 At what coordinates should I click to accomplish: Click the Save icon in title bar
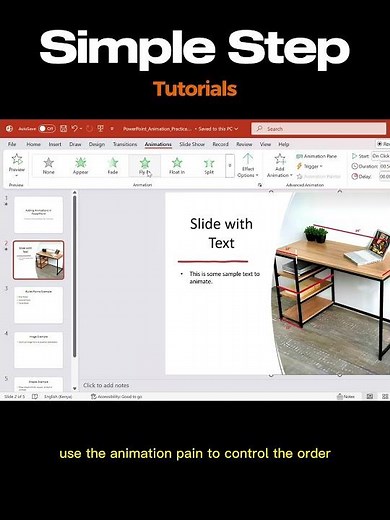point(63,128)
